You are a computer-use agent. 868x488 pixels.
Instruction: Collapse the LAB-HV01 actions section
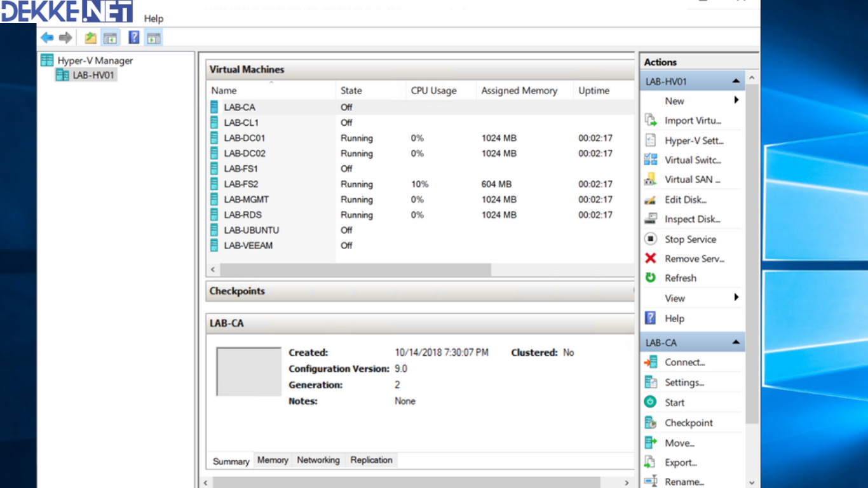[x=736, y=81]
